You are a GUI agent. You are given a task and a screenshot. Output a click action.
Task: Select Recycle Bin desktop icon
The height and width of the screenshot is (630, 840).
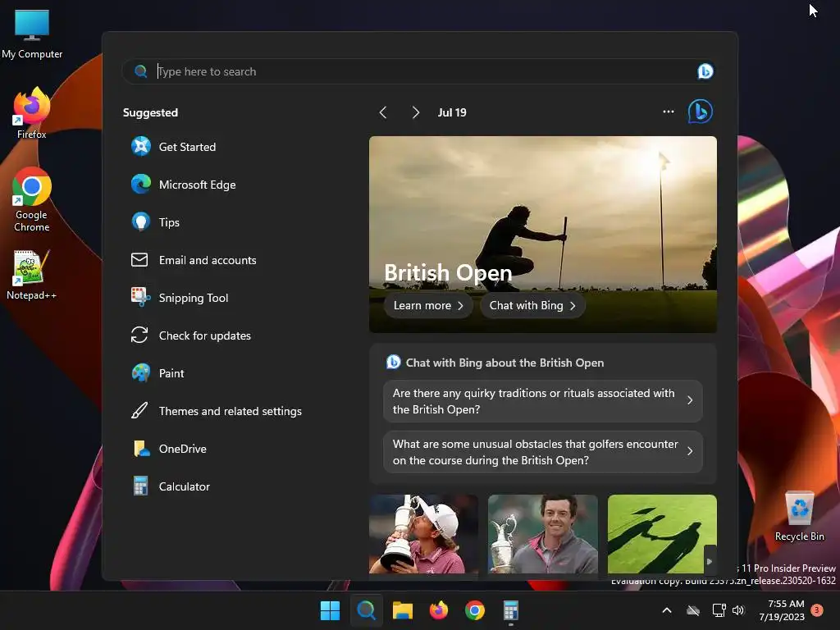(x=799, y=516)
